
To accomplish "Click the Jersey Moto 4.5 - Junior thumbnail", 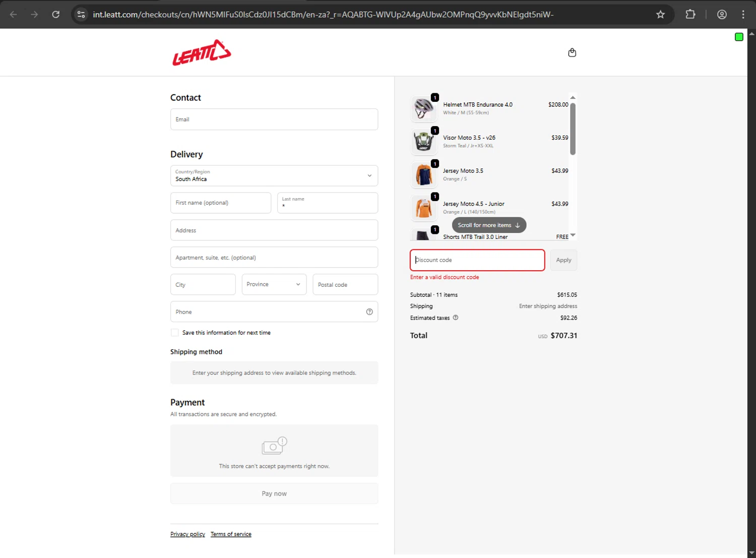I will (x=424, y=208).
